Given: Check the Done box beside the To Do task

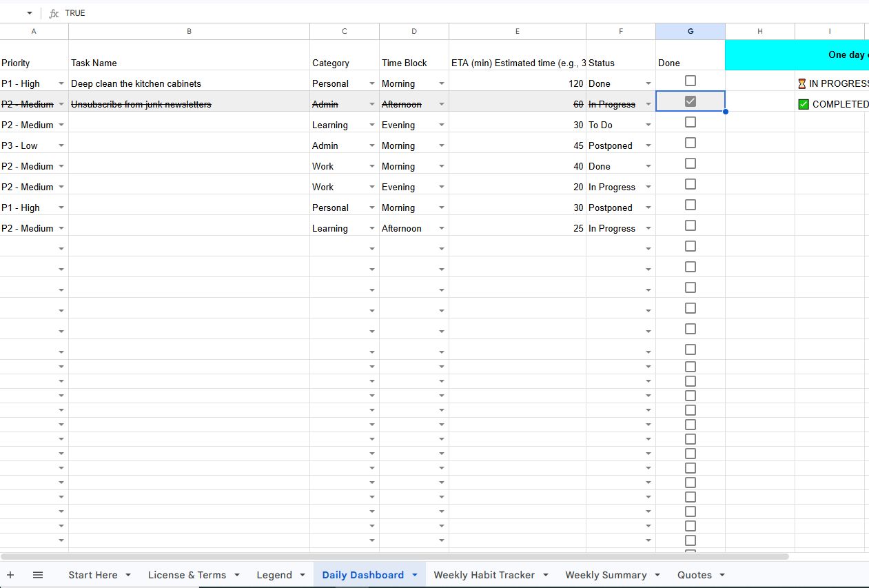Looking at the screenshot, I should [x=690, y=122].
